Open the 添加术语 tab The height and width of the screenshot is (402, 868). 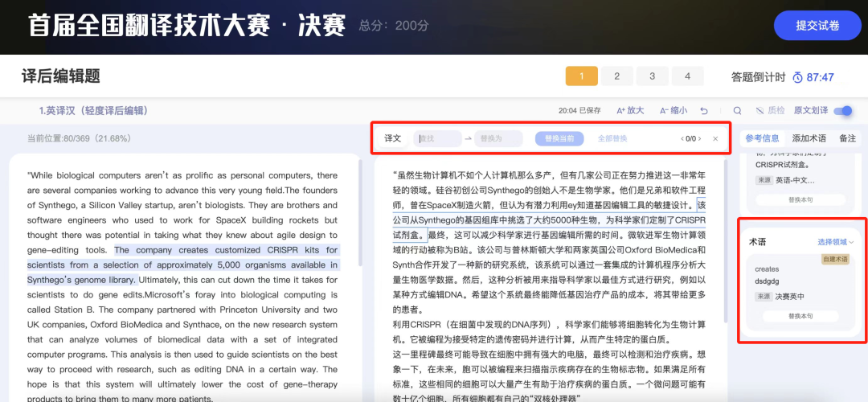click(809, 138)
